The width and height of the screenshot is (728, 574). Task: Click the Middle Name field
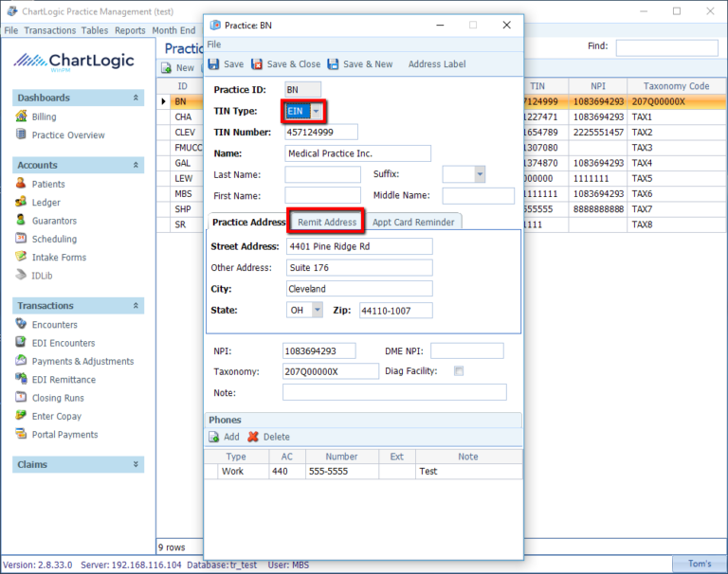coord(478,196)
